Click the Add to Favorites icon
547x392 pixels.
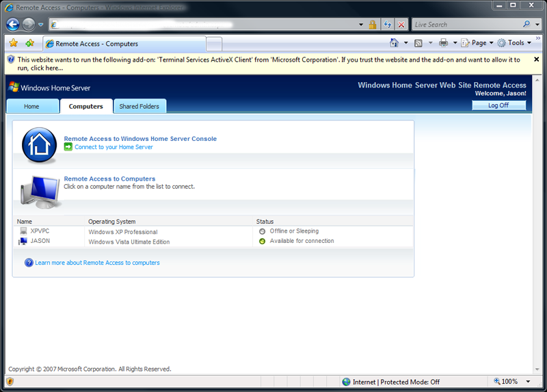(x=30, y=43)
